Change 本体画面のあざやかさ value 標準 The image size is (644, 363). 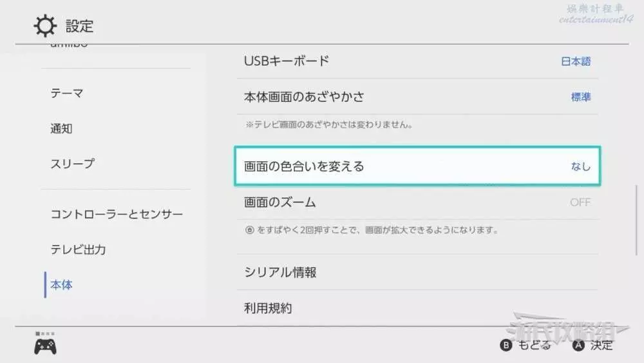coord(581,97)
